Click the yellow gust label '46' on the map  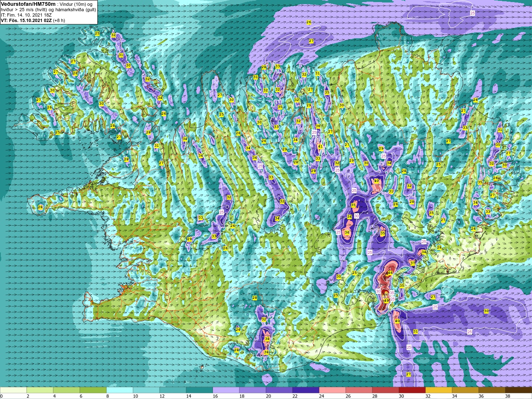(390, 273)
